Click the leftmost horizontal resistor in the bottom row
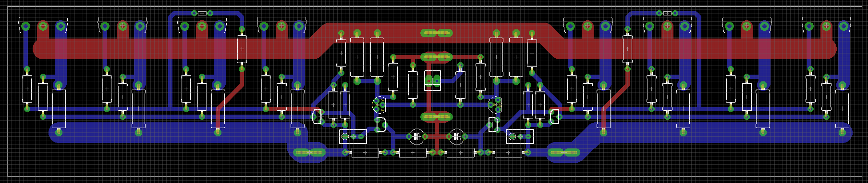868x183 pixels. pos(365,153)
